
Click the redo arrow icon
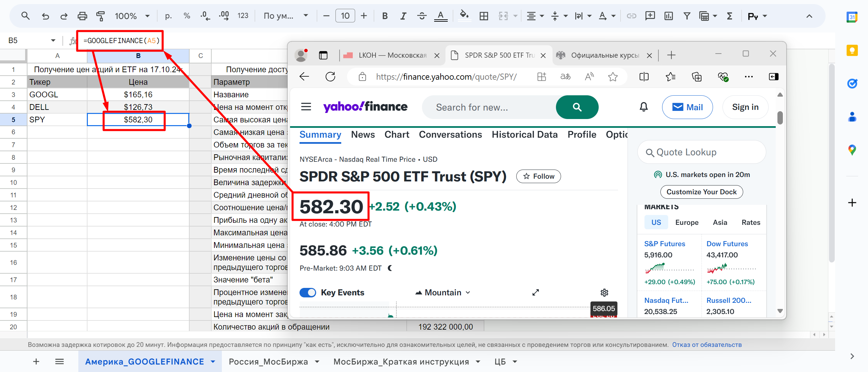(x=64, y=16)
